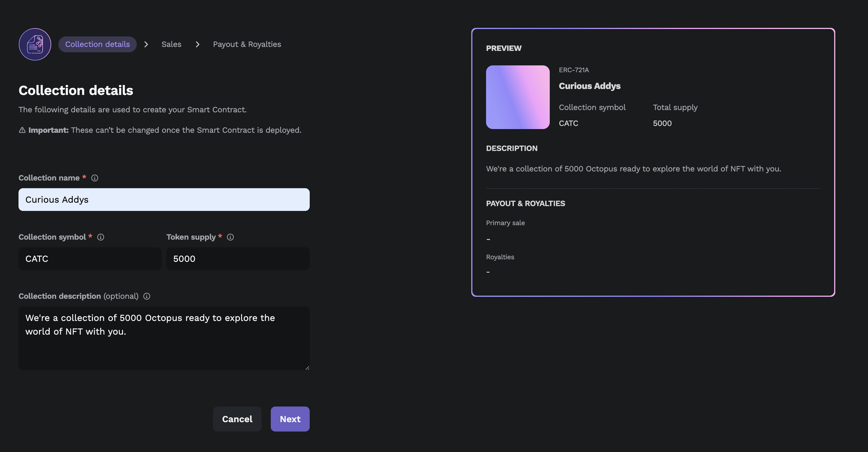Image resolution: width=868 pixels, height=452 pixels.
Task: Click the gradient collection preview image
Action: (x=518, y=97)
